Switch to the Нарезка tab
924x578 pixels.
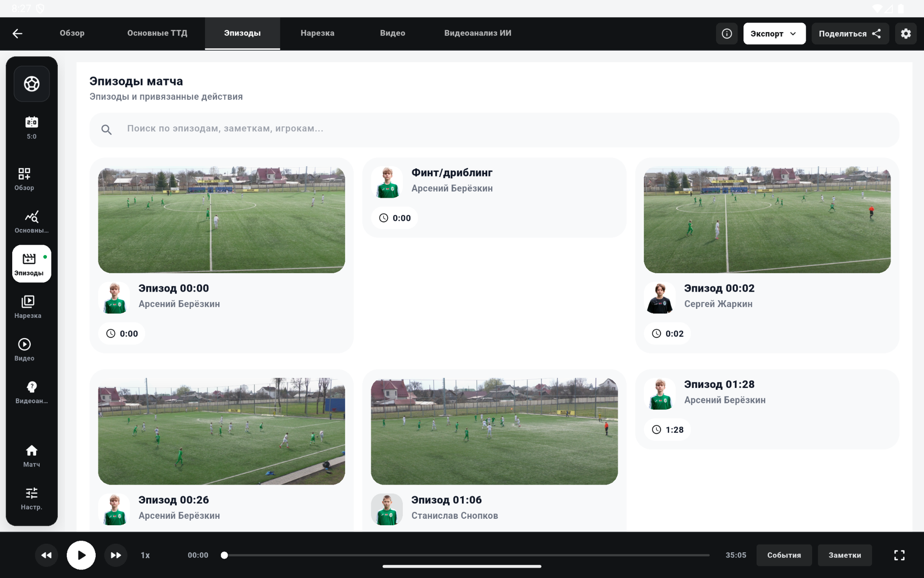[x=318, y=33]
